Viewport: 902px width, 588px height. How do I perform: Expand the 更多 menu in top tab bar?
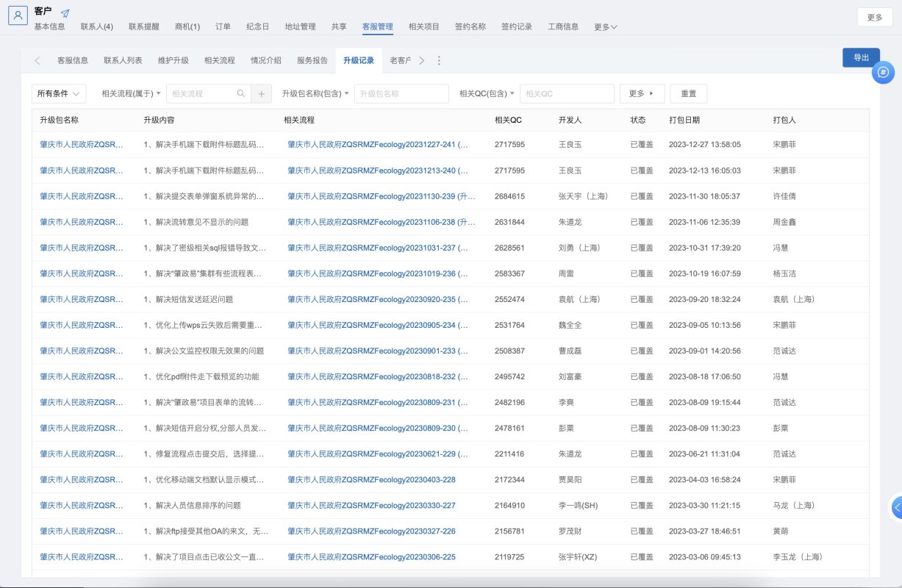pyautogui.click(x=605, y=27)
